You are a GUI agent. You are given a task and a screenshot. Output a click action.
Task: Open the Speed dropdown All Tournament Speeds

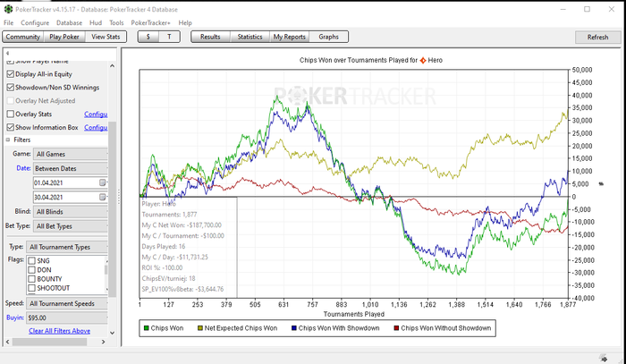click(67, 303)
